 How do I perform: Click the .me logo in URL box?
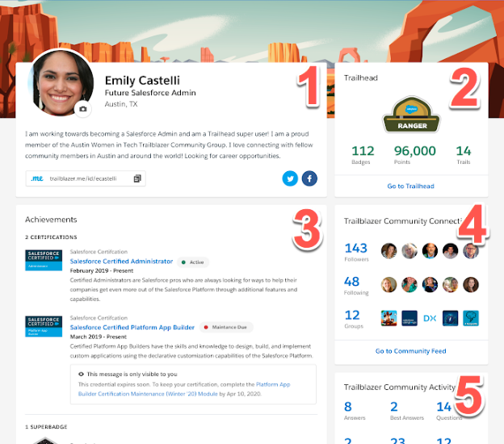(x=37, y=178)
